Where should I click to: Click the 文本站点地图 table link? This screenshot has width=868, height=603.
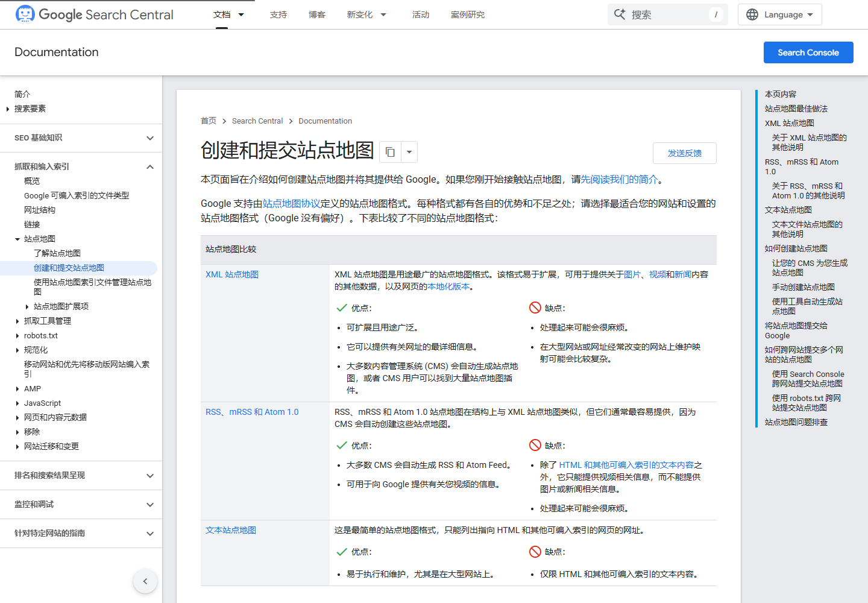point(231,530)
